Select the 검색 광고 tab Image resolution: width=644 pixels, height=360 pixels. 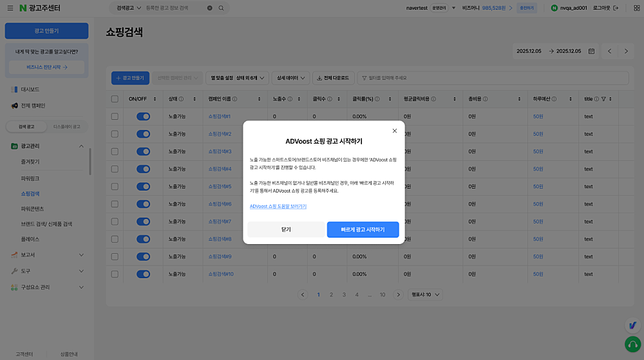pyautogui.click(x=26, y=126)
